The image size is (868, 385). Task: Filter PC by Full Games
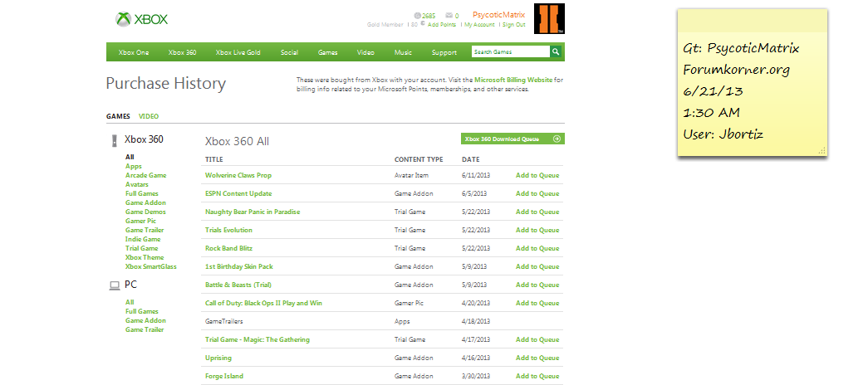coord(142,311)
